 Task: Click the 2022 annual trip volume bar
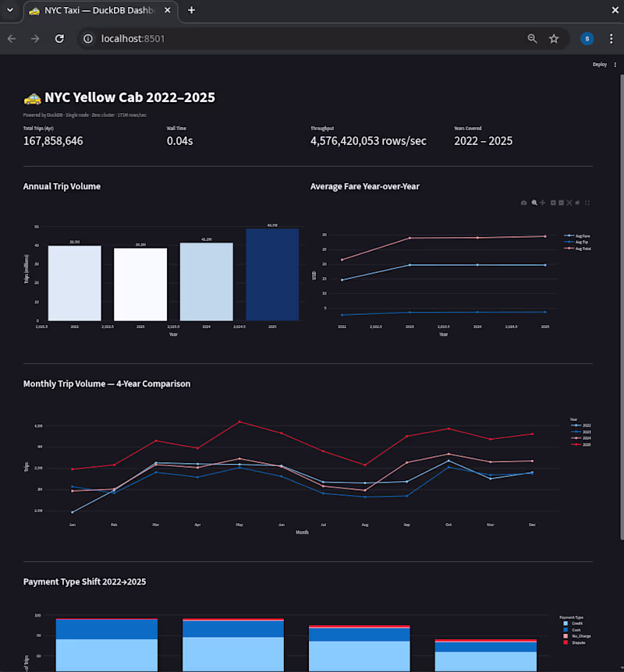pyautogui.click(x=75, y=283)
